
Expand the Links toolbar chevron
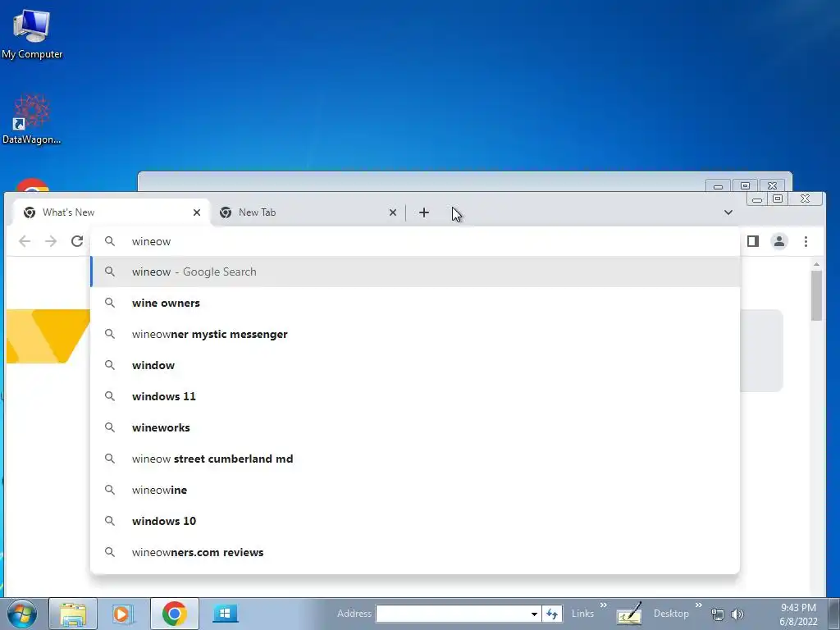click(x=604, y=605)
